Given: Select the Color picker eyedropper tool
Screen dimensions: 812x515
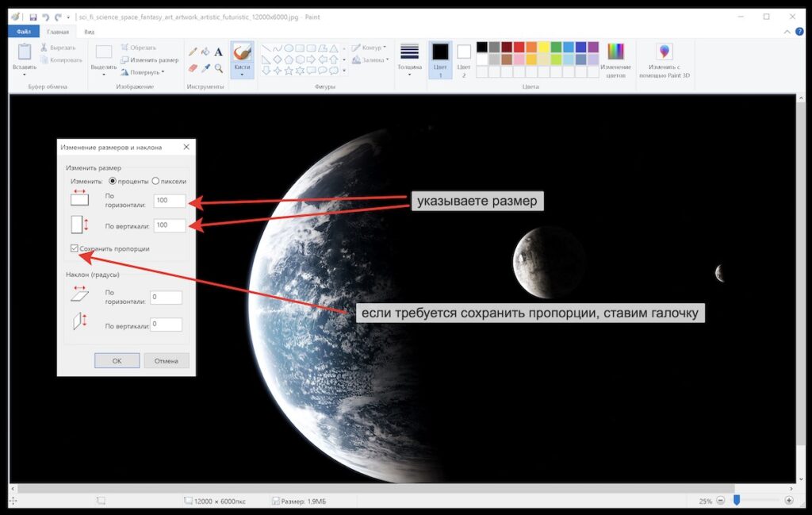Looking at the screenshot, I should [x=205, y=68].
